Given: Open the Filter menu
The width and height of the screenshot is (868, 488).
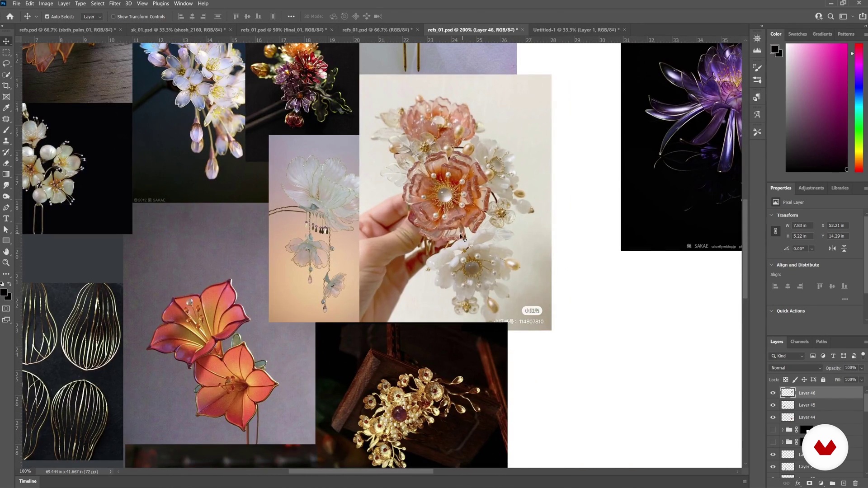Looking at the screenshot, I should [x=115, y=4].
